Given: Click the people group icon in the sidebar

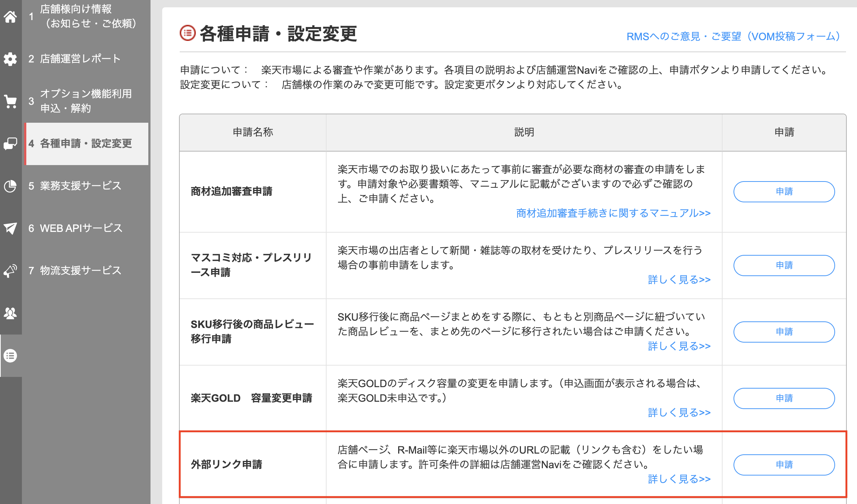Looking at the screenshot, I should coord(10,313).
